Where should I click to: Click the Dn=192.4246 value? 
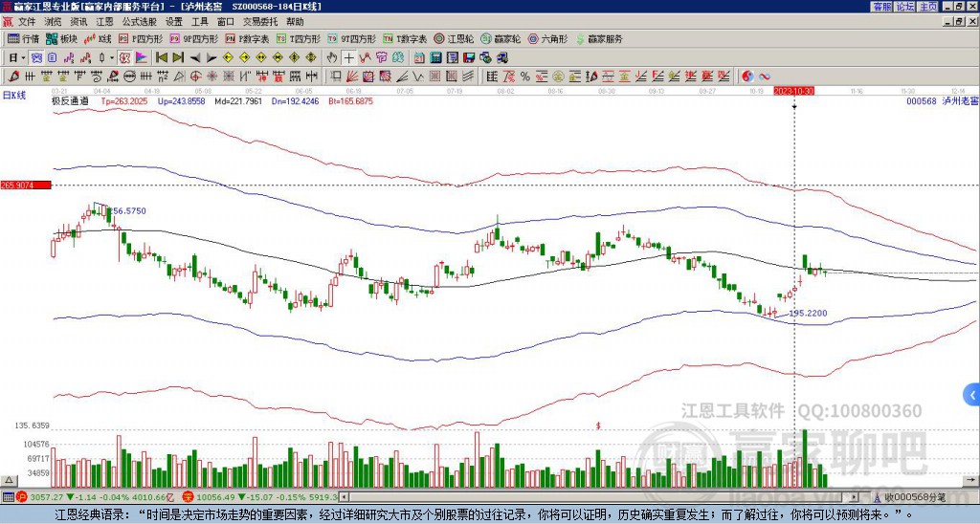point(295,100)
